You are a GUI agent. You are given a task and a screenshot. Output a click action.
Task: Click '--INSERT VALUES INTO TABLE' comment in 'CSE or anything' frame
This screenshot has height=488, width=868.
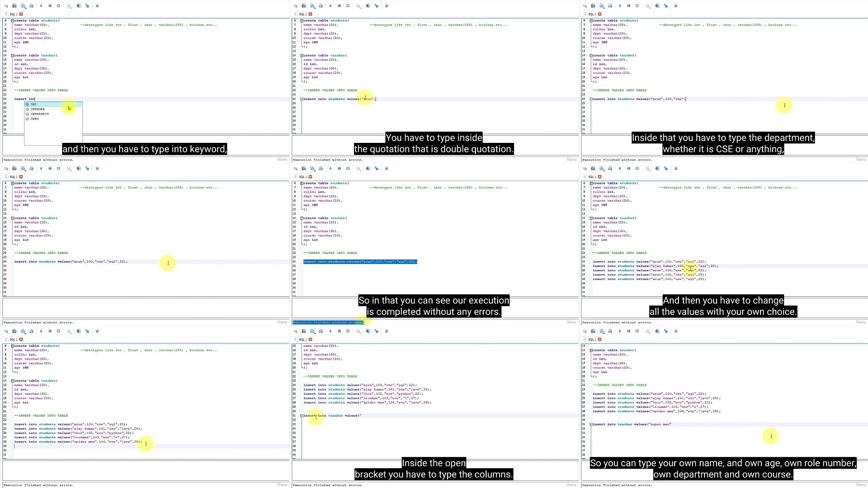[620, 90]
